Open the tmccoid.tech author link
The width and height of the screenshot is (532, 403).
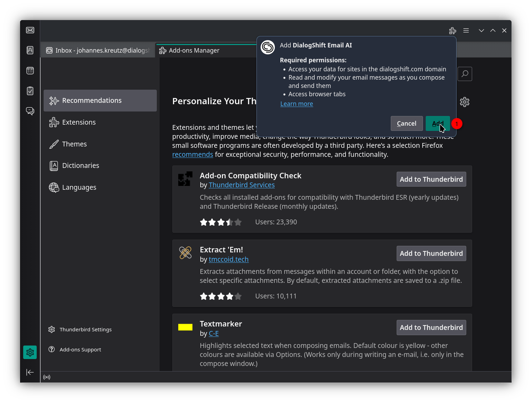(228, 259)
